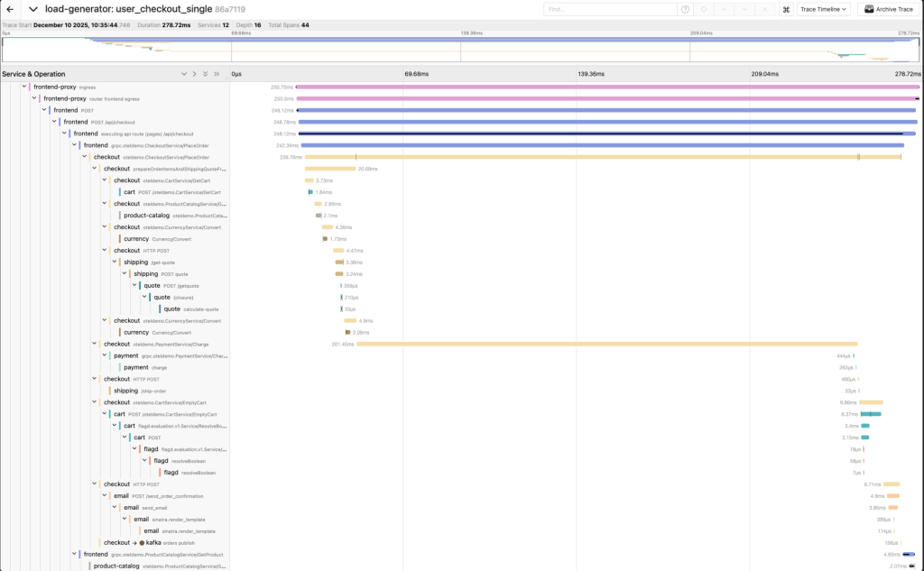The image size is (924, 571).
Task: Toggle children of email POST /send_order_confirmation
Action: tap(105, 495)
